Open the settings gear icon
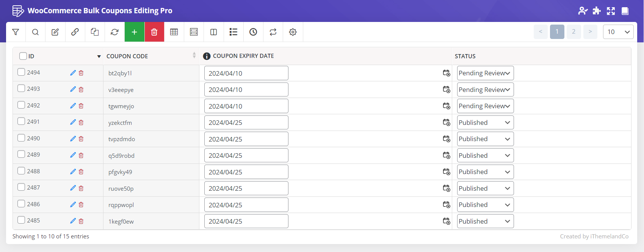Image resolution: width=644 pixels, height=252 pixels. point(293,32)
